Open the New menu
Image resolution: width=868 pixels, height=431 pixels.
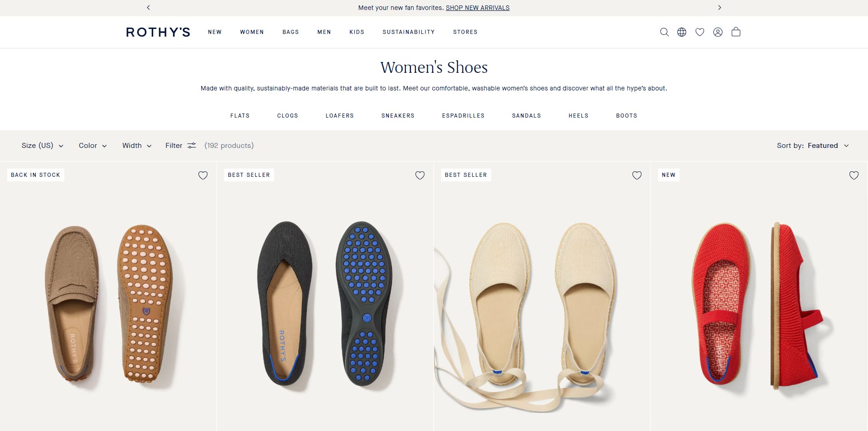pyautogui.click(x=215, y=32)
